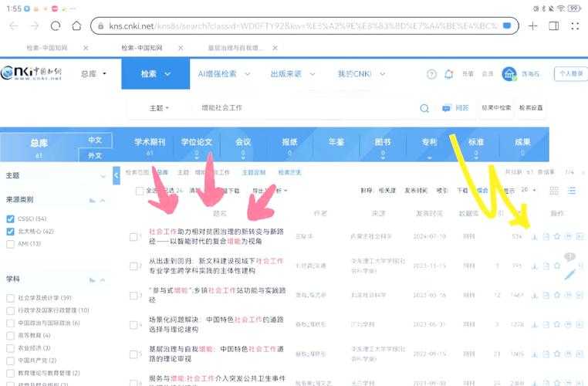Screen dimensions: 588x386
Task: Download the 基层治理与自我增能 article
Action: click(x=535, y=354)
